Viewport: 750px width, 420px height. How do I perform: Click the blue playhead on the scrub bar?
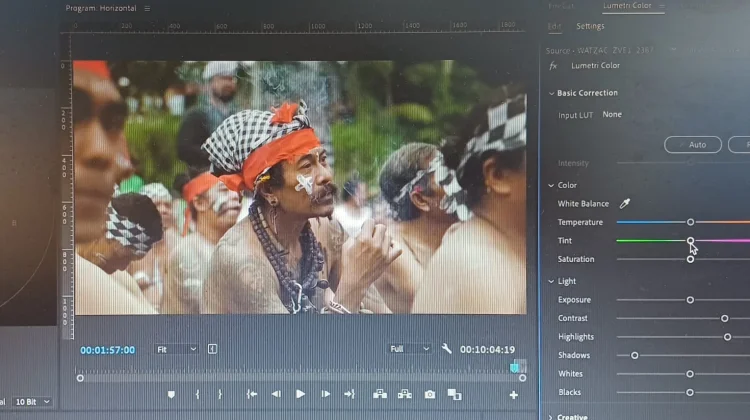tap(514, 367)
